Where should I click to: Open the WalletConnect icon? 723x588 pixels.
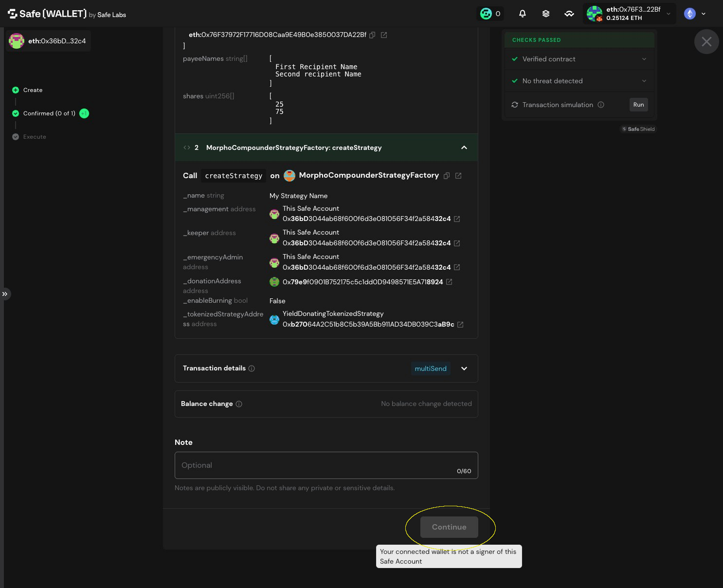(x=569, y=14)
